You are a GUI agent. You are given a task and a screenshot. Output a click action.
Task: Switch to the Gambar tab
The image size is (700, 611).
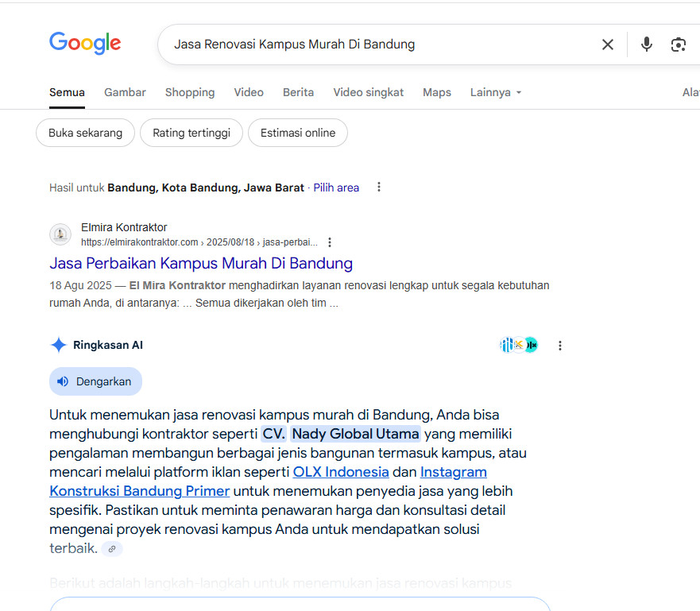point(125,92)
